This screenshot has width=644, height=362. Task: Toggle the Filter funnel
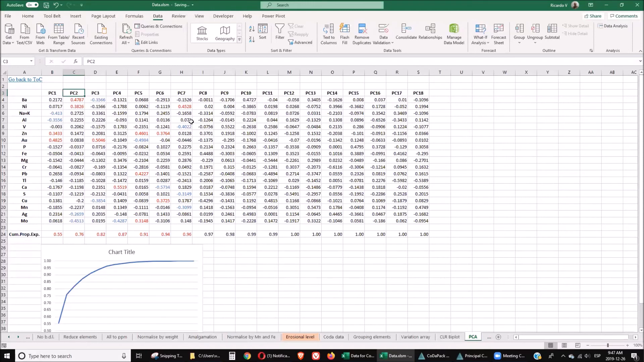[x=280, y=32]
